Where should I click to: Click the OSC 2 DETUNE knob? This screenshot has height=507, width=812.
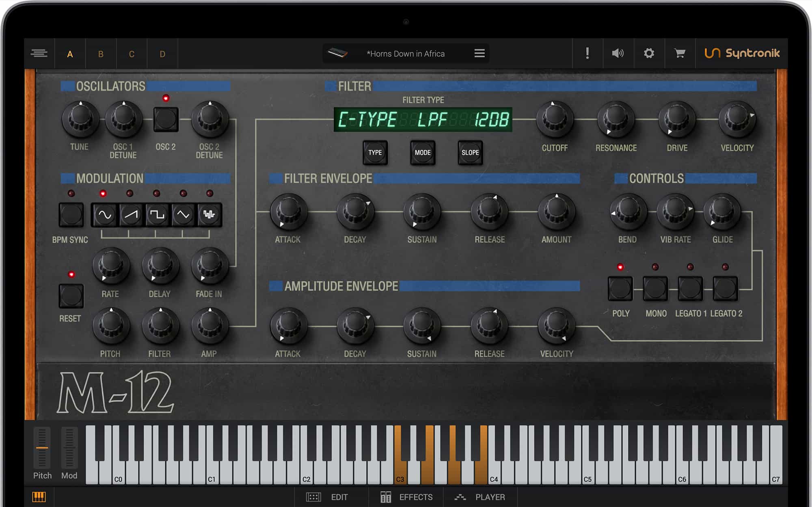click(210, 119)
